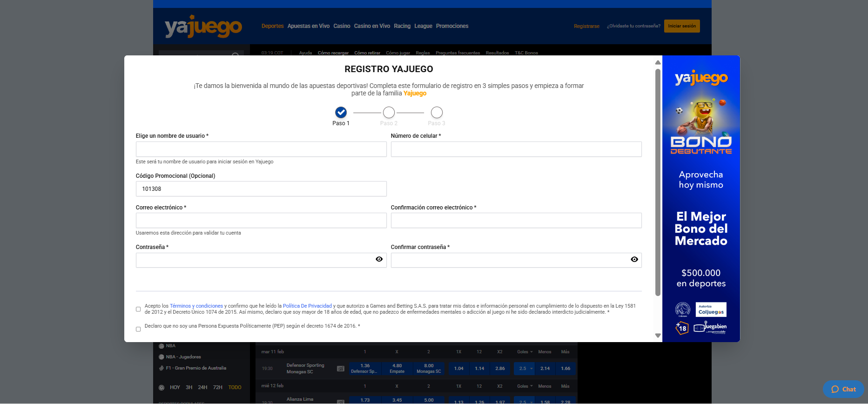Viewport: 868px width, 404px height.
Task: Click the registration dialog scrollbar thumb
Action: 658,182
